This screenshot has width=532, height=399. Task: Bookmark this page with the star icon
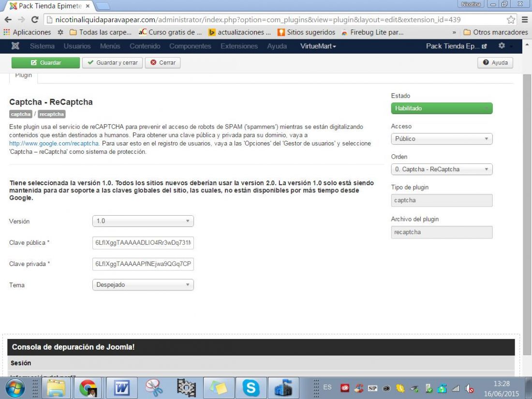[x=511, y=20]
